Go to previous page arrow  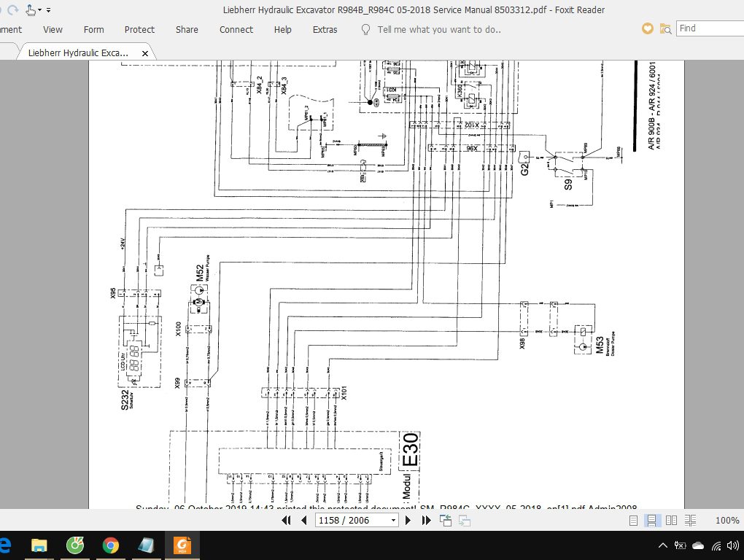[x=303, y=521]
